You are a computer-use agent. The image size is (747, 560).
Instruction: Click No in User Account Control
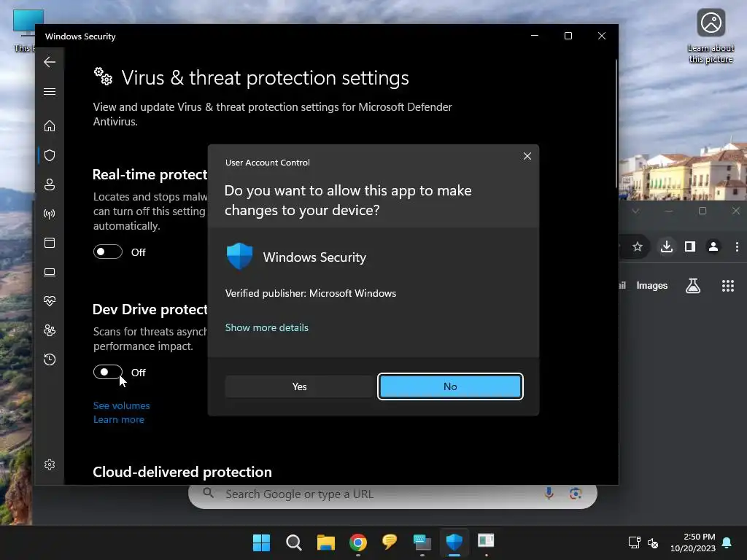450,386
